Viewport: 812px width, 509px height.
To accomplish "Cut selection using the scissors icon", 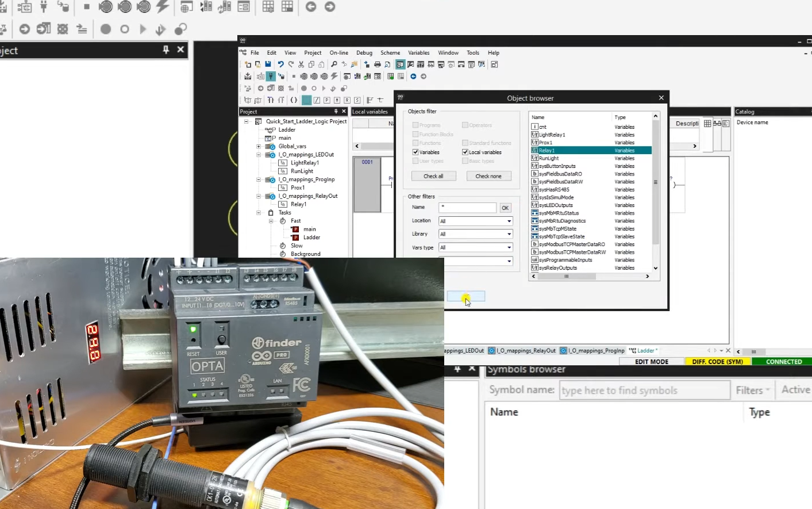I will point(300,64).
